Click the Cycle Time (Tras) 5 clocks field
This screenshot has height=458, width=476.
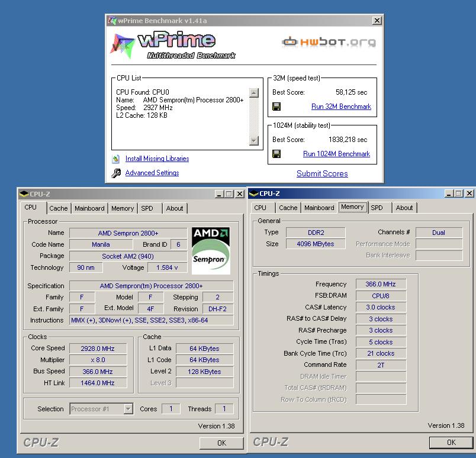(x=381, y=342)
